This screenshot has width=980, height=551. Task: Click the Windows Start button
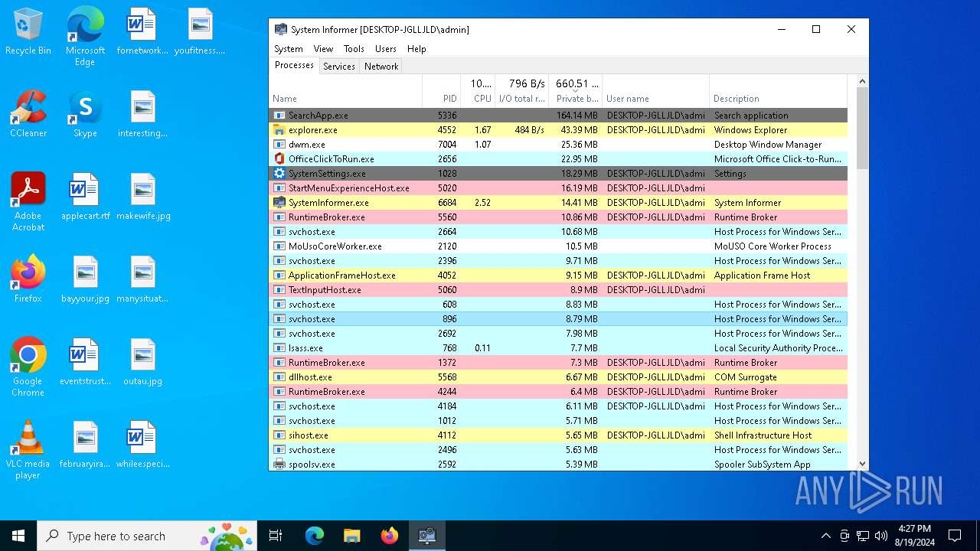(18, 536)
